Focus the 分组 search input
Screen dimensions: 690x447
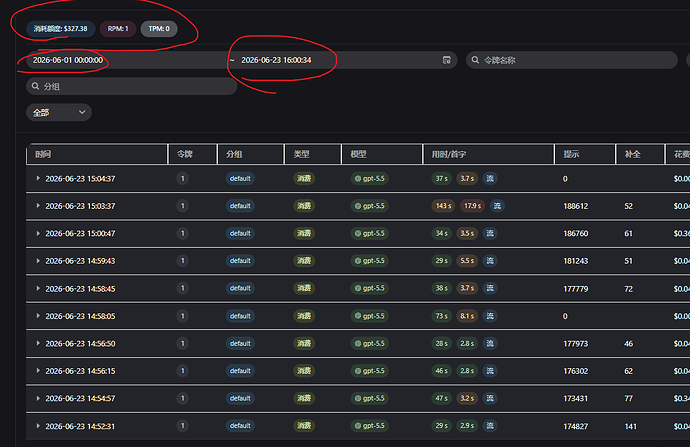(x=132, y=86)
